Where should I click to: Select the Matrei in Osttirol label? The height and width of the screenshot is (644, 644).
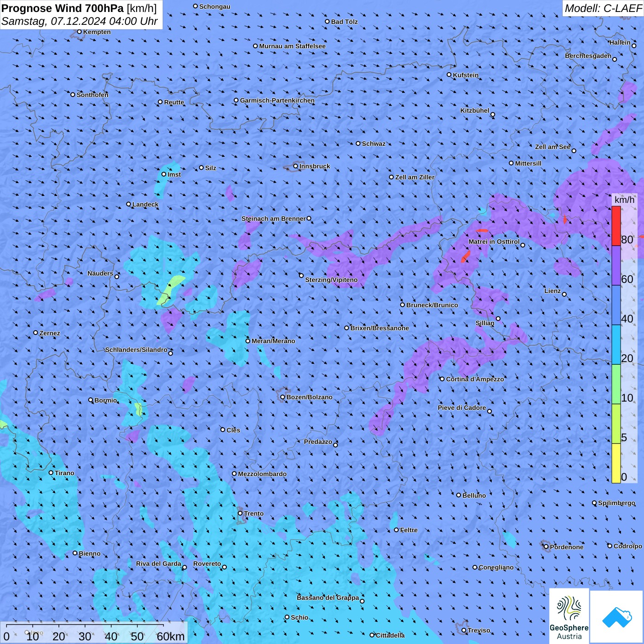coord(494,241)
